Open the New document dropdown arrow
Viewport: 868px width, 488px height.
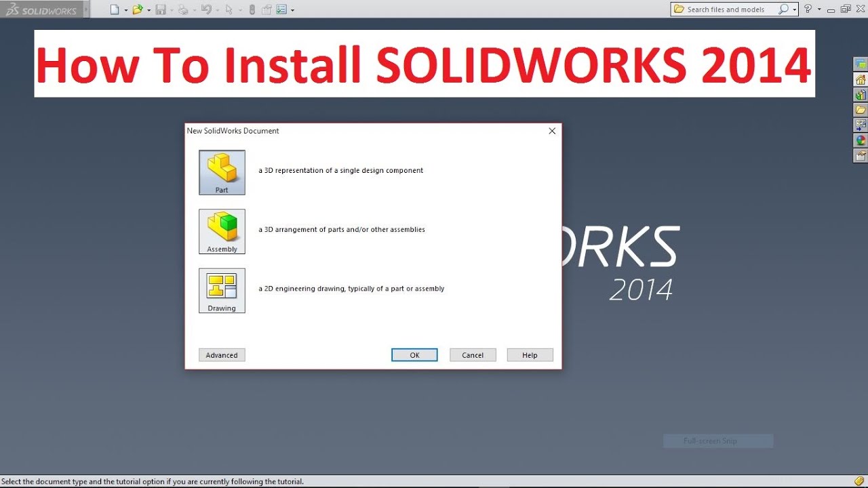click(126, 10)
